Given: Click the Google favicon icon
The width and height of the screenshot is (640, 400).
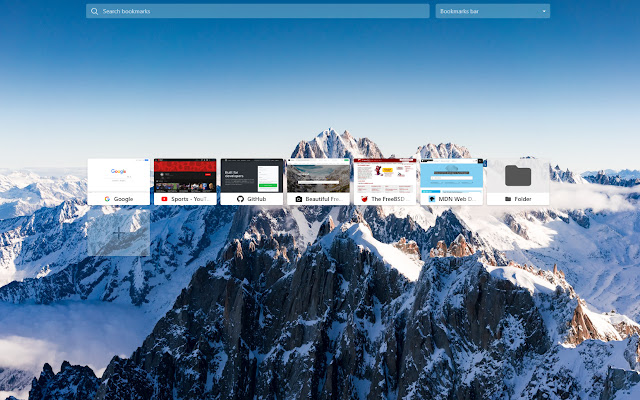Looking at the screenshot, I should [x=107, y=199].
